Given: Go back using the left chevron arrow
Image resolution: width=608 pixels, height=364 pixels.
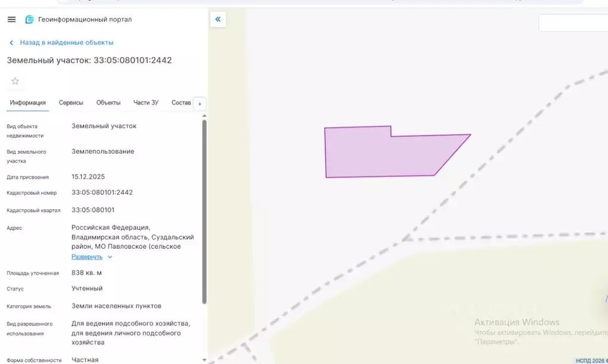Looking at the screenshot, I should [11, 43].
